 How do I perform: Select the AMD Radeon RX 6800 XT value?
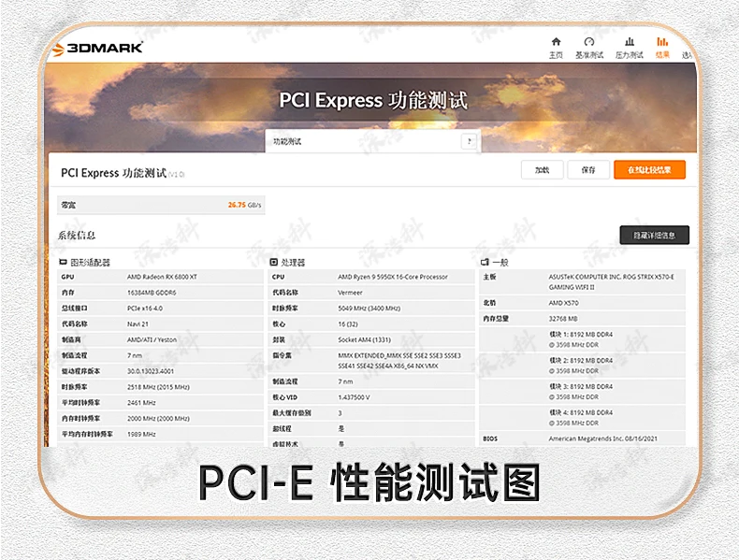pyautogui.click(x=163, y=277)
